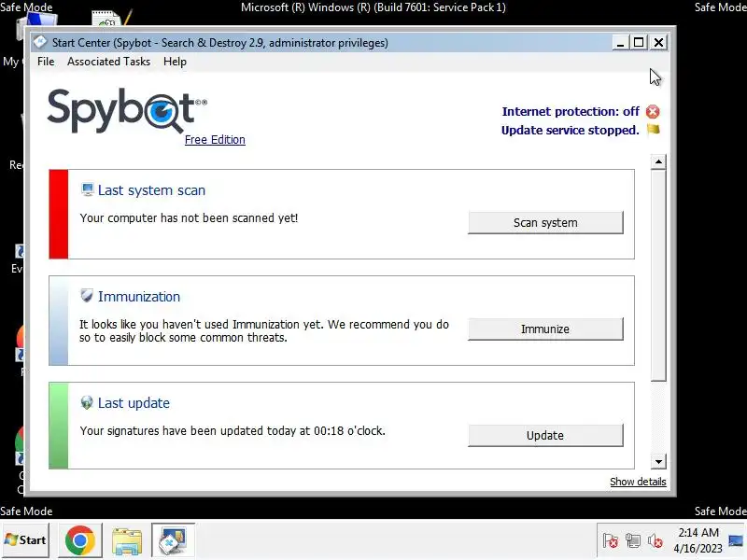The image size is (747, 560).
Task: Click the scrollbar down arrow
Action: click(658, 461)
